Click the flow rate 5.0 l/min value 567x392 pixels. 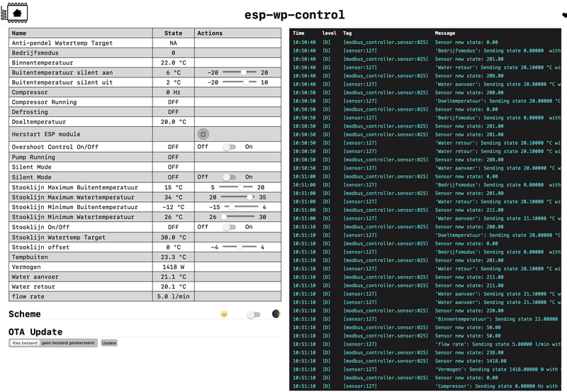(173, 296)
